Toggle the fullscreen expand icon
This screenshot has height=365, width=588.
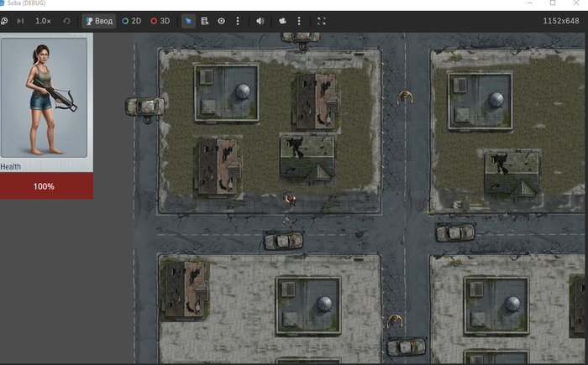click(322, 21)
